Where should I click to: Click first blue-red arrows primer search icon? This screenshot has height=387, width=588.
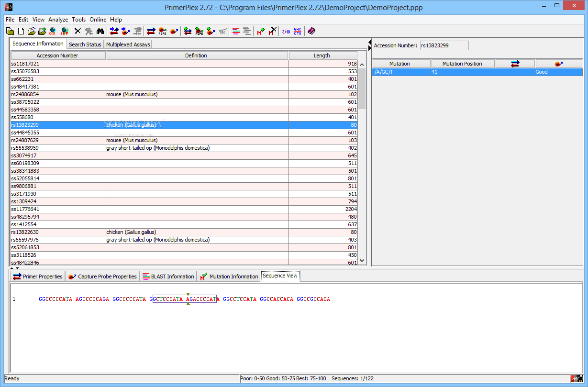click(x=114, y=31)
